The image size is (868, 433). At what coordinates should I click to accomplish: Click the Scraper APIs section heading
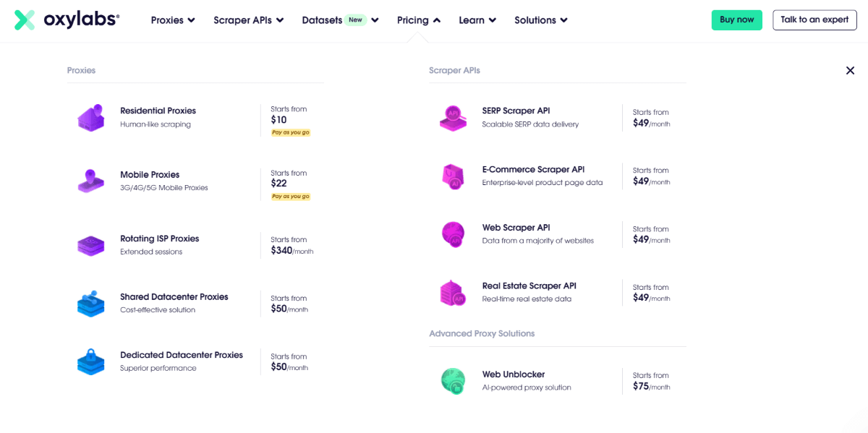(x=454, y=70)
